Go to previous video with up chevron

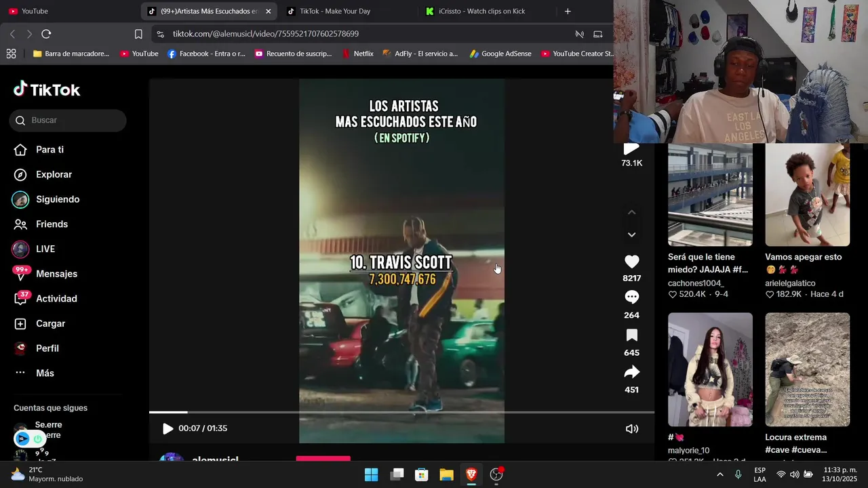pyautogui.click(x=631, y=212)
